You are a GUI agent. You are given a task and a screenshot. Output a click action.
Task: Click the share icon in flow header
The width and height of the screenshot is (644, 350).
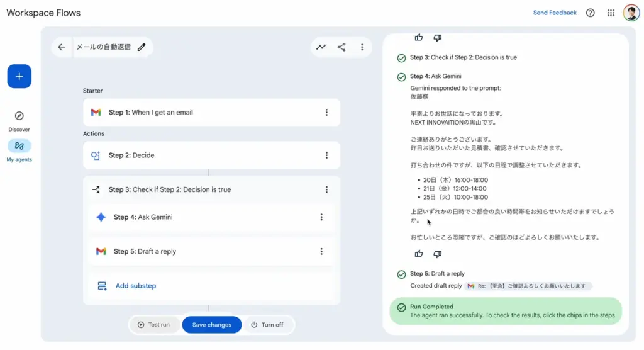(x=341, y=47)
